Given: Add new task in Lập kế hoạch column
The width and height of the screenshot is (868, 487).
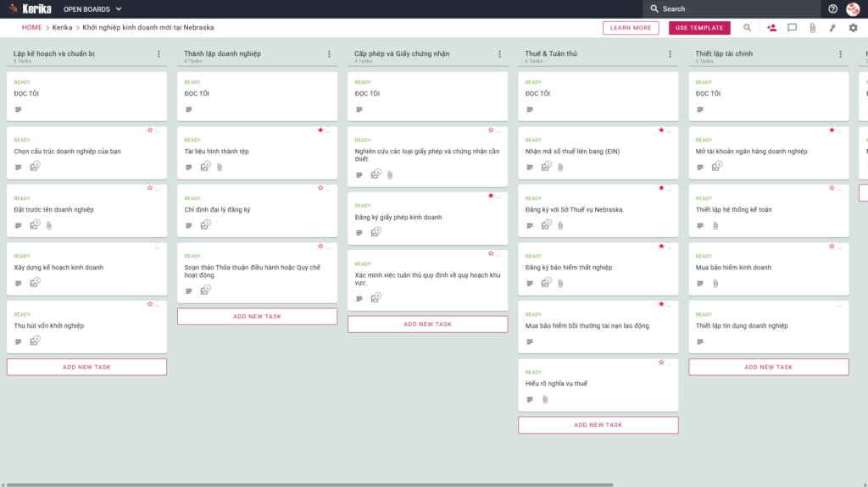Looking at the screenshot, I should point(86,367).
